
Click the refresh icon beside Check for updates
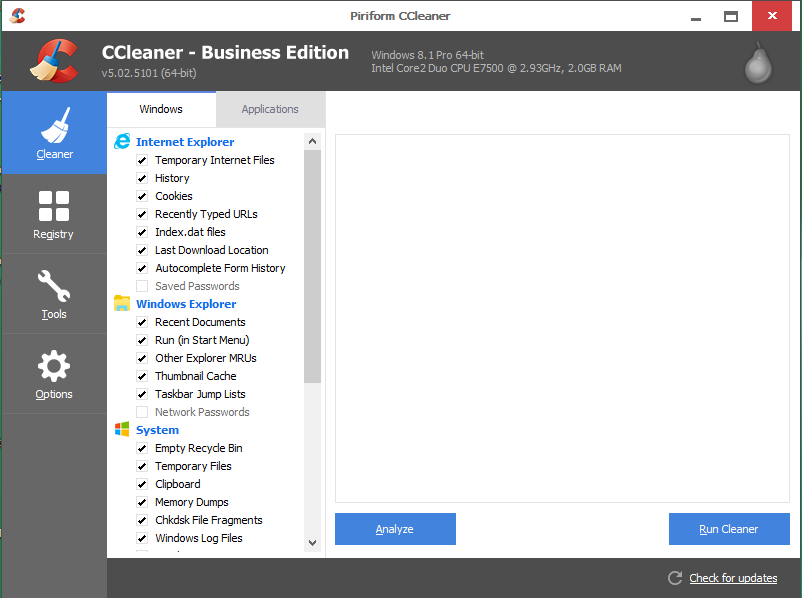tap(675, 578)
